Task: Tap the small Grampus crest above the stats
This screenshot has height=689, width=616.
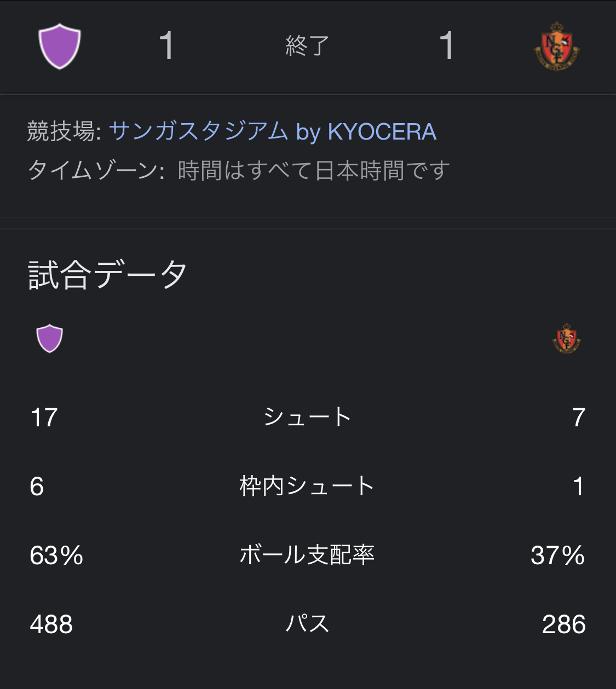Action: pyautogui.click(x=566, y=338)
